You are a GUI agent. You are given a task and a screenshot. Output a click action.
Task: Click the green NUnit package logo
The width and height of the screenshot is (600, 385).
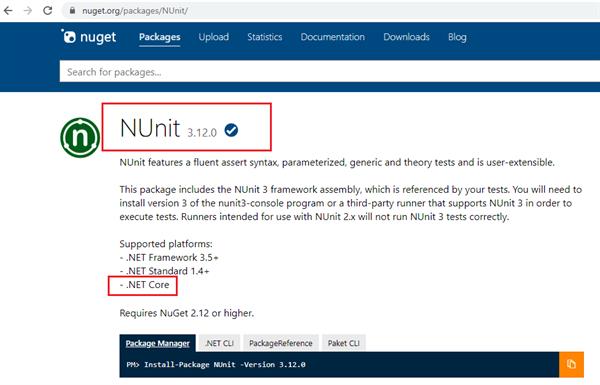[x=80, y=137]
